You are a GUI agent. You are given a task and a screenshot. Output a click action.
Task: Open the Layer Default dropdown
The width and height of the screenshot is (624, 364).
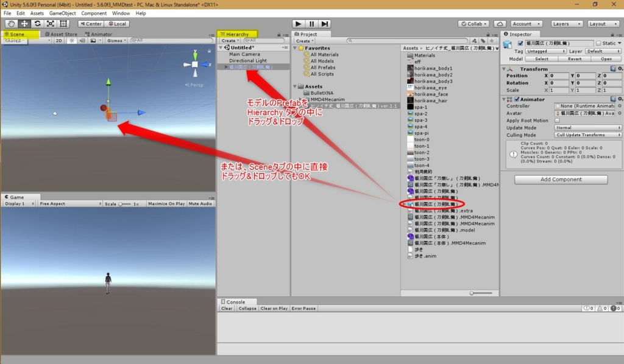click(x=603, y=51)
